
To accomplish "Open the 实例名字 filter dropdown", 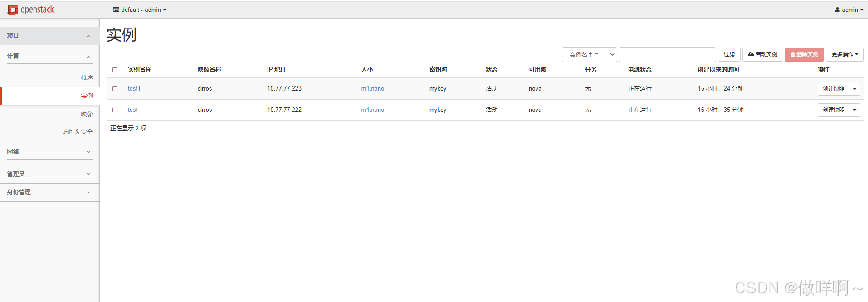I will [589, 54].
